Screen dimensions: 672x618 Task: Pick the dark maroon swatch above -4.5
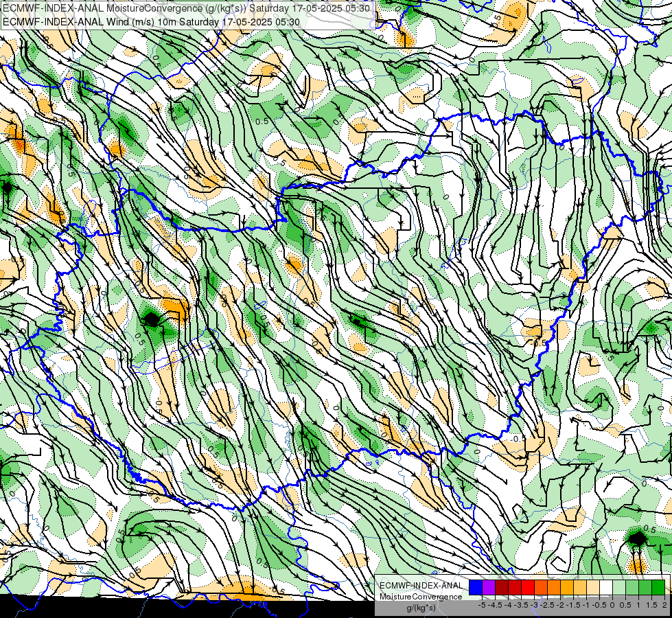(502, 588)
